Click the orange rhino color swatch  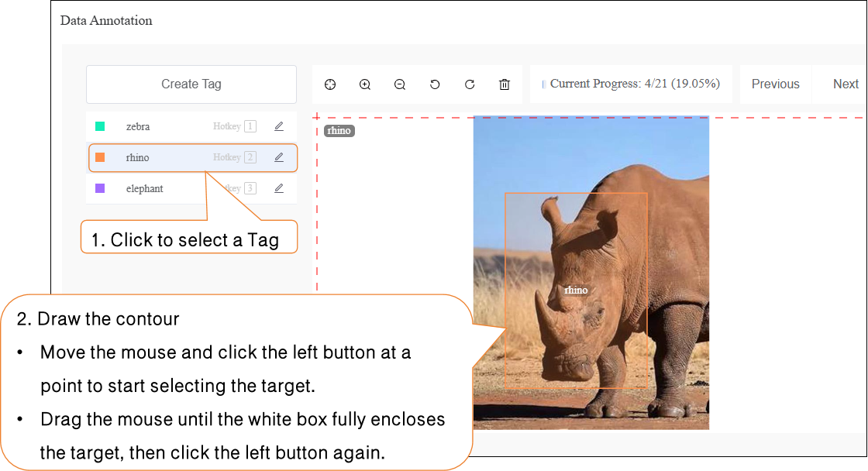[x=100, y=157]
